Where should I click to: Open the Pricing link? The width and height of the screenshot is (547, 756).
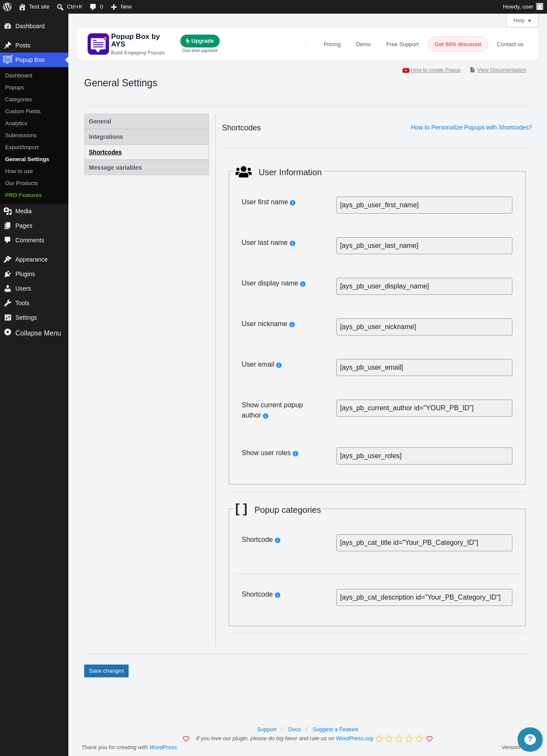click(x=332, y=44)
